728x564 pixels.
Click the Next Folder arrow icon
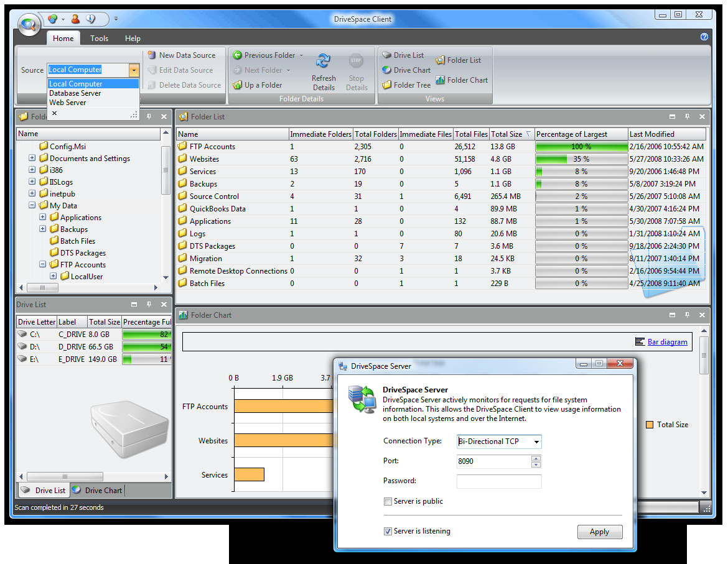click(x=237, y=70)
